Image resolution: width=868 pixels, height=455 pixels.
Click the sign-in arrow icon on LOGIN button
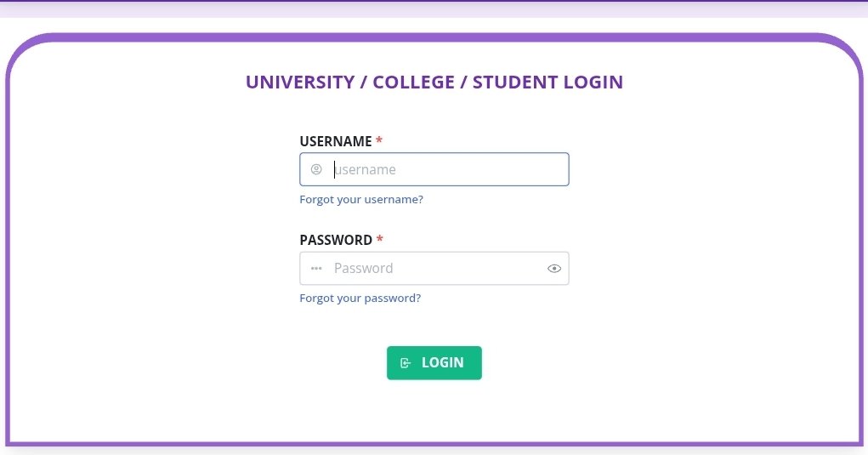click(x=406, y=363)
